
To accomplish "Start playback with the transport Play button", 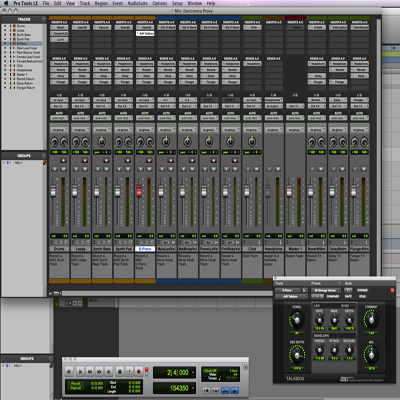I will [x=129, y=371].
